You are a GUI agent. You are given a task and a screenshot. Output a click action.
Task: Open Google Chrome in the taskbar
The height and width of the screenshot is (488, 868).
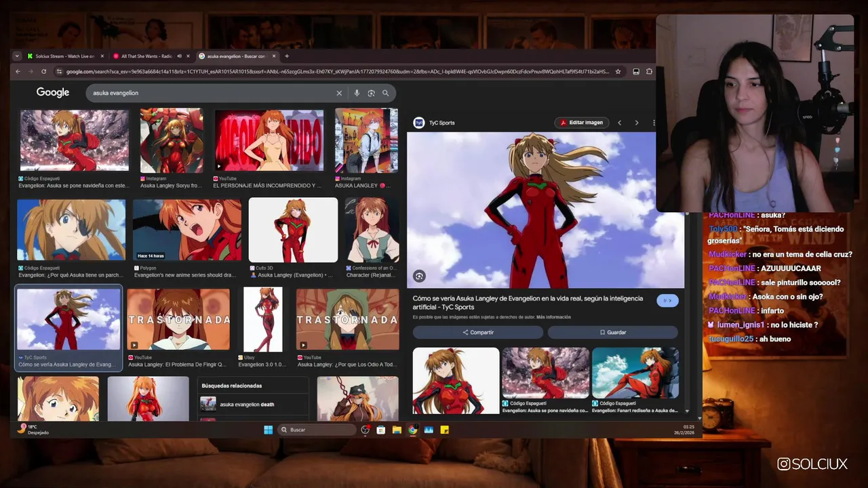(412, 430)
